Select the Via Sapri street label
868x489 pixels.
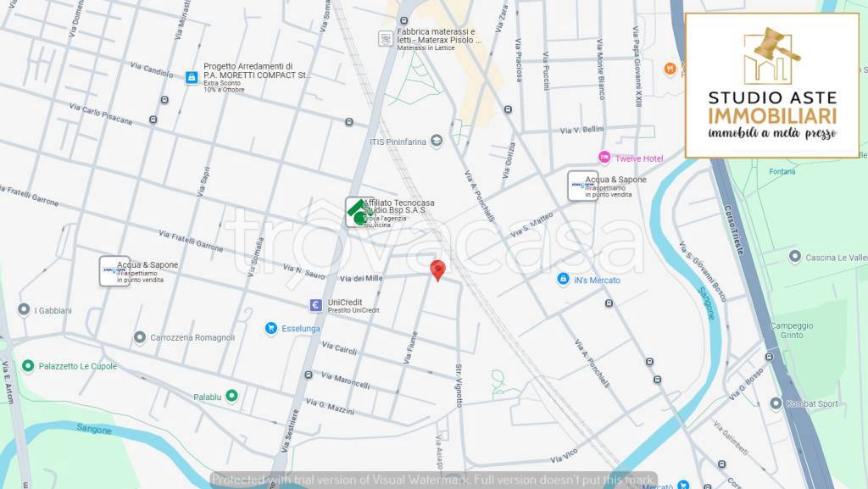pyautogui.click(x=203, y=181)
